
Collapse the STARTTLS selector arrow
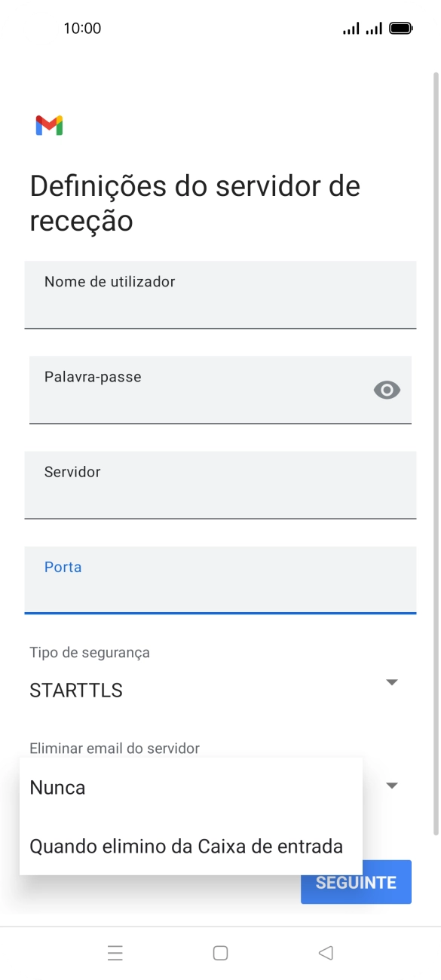tap(391, 681)
